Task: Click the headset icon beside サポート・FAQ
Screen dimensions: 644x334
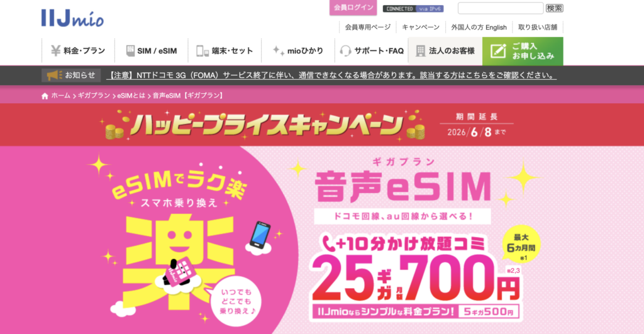Action: 345,51
